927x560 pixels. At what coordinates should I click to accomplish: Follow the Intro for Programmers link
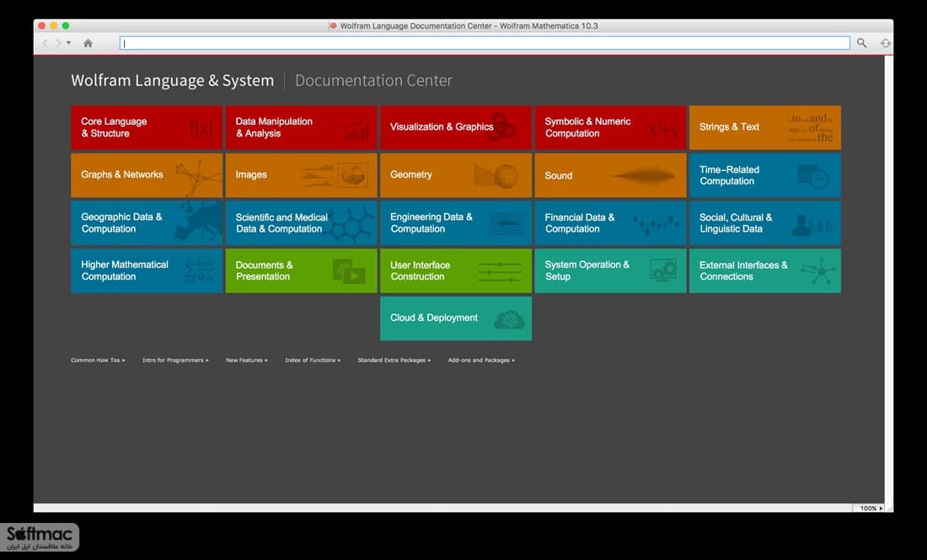click(x=175, y=360)
